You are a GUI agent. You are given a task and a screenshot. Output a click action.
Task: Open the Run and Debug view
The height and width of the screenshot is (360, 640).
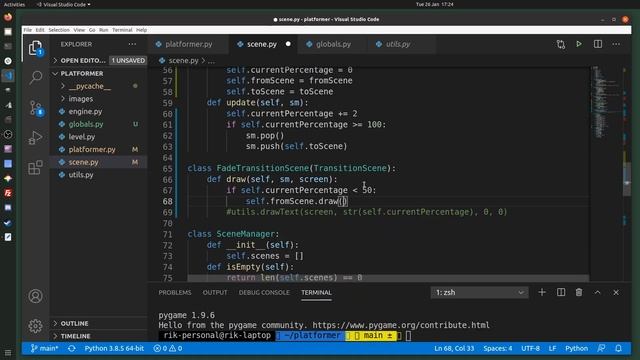36,138
